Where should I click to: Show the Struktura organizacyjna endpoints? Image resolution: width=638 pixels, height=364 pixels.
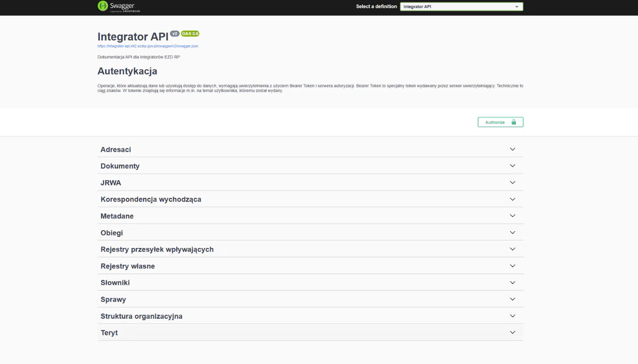pos(142,316)
